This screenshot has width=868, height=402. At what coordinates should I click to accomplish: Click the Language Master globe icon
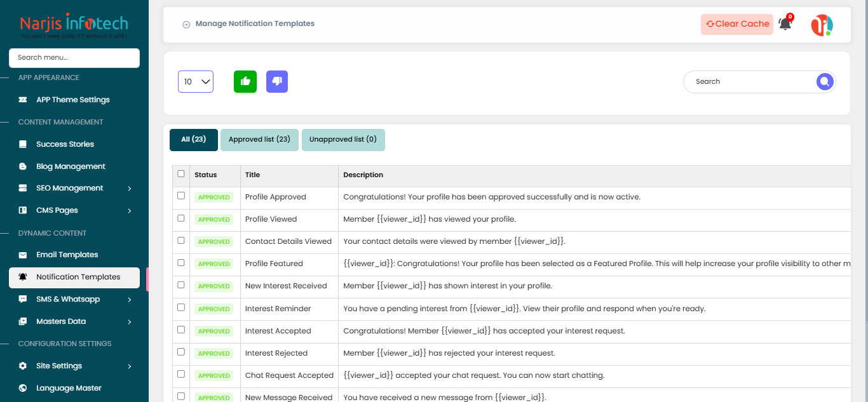23,388
